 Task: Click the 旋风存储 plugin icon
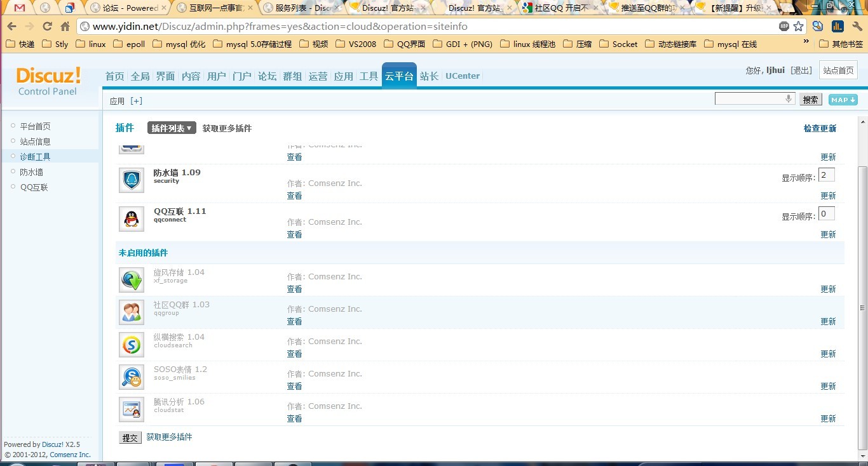(132, 280)
